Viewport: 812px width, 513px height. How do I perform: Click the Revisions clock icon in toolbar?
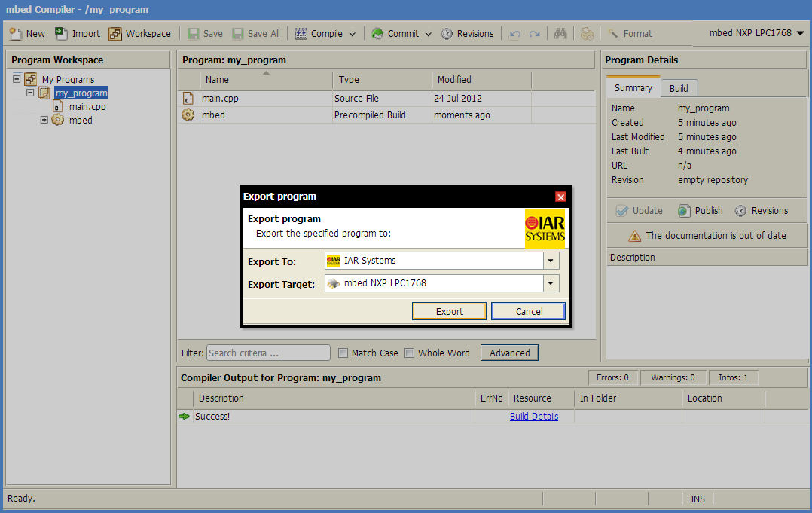pos(447,33)
